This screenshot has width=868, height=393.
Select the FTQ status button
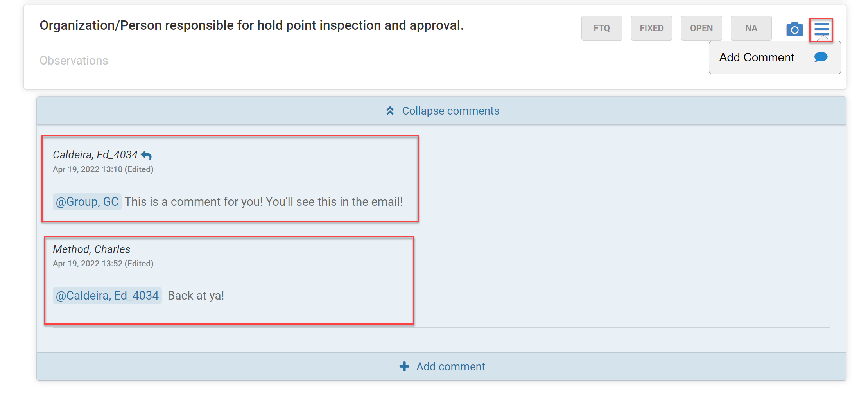(602, 28)
